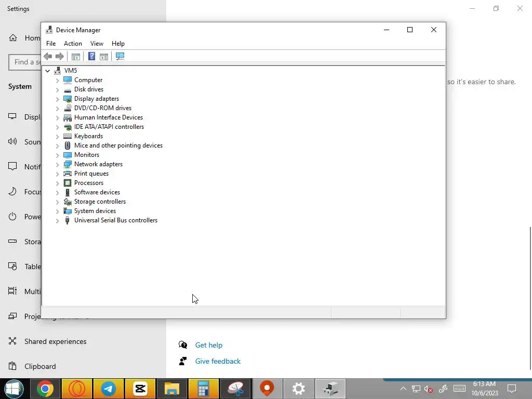Select the System devices tree item
This screenshot has height=399, width=532.
(95, 211)
